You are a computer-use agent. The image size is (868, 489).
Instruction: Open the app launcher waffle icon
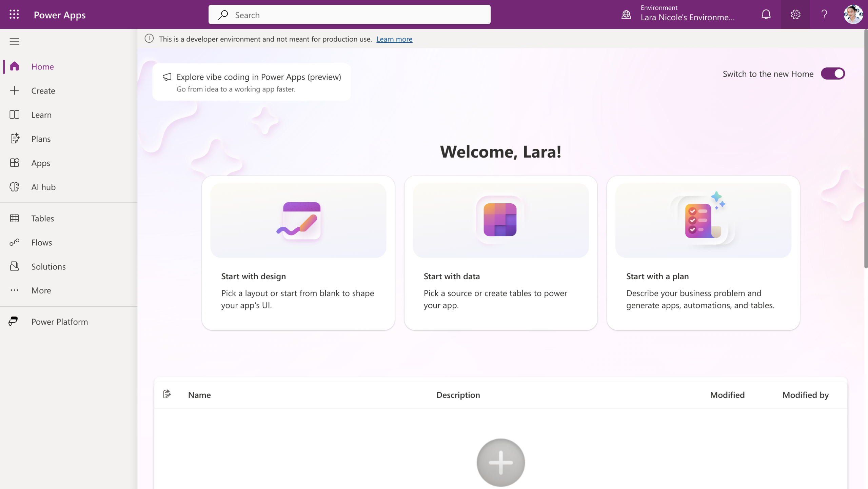click(x=14, y=14)
